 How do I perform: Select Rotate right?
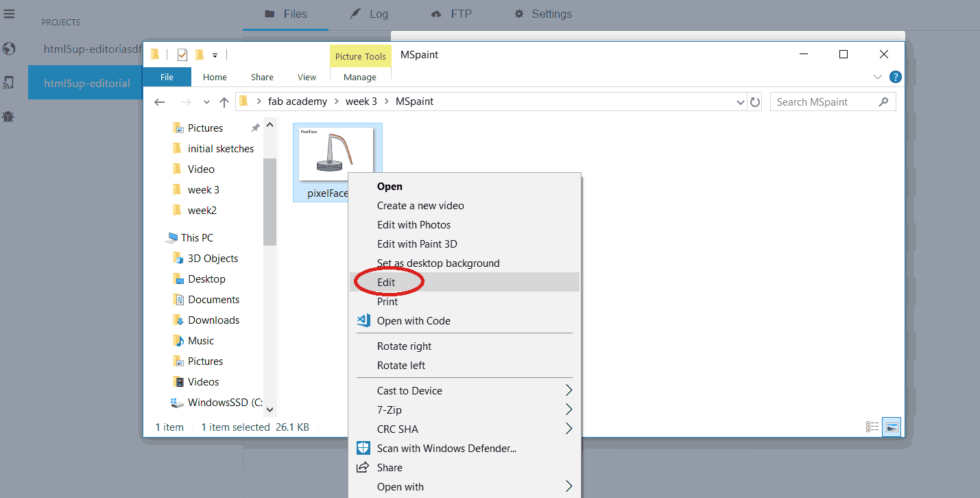pyautogui.click(x=464, y=346)
